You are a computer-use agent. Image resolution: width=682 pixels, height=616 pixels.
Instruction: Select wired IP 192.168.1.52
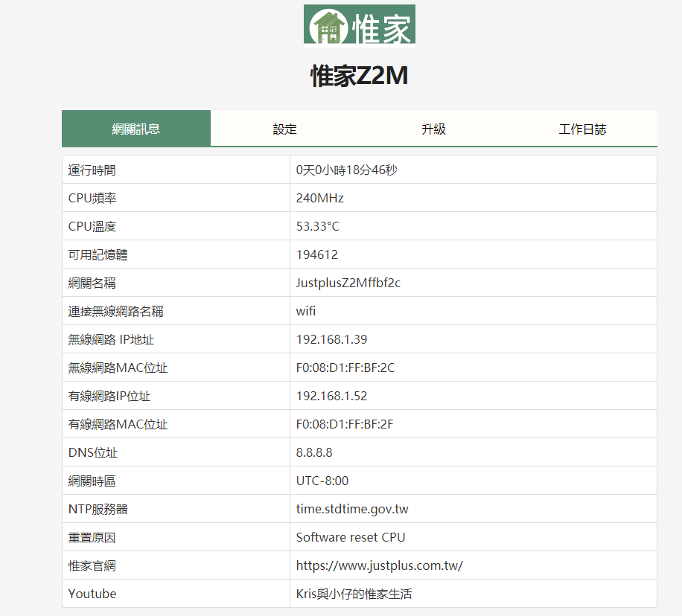coord(331,396)
